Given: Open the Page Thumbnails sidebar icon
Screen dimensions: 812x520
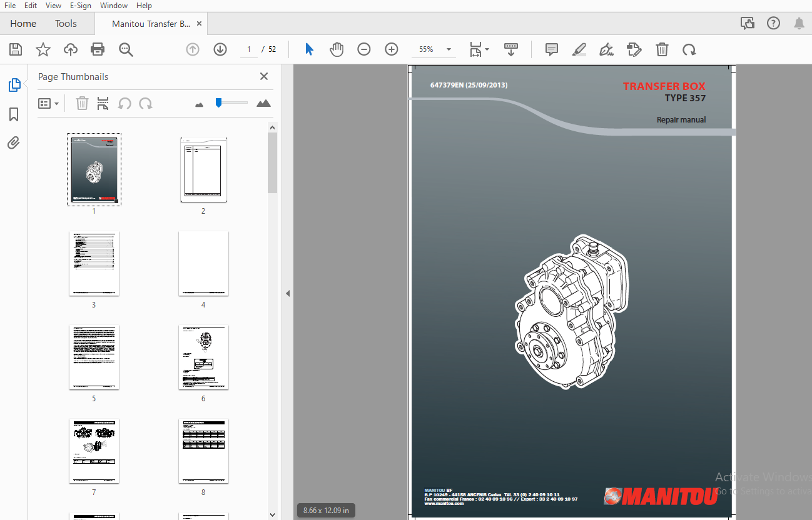Looking at the screenshot, I should pyautogui.click(x=14, y=85).
